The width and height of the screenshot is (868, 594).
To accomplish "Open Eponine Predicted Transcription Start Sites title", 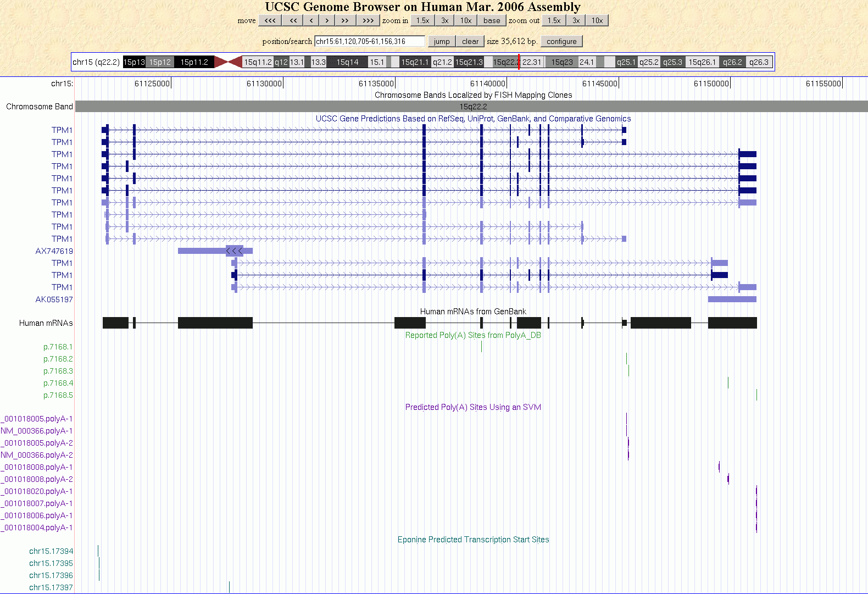I will pos(473,540).
